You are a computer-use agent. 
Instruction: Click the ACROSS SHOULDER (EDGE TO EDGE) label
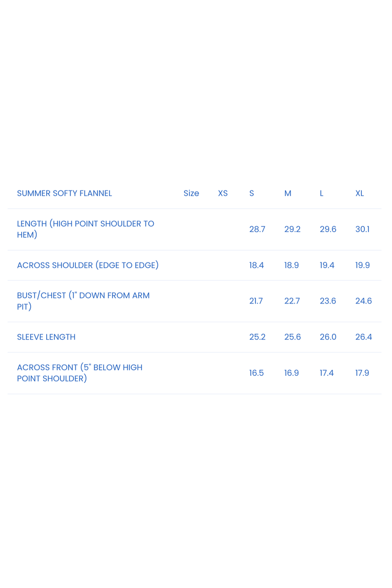pyautogui.click(x=88, y=265)
